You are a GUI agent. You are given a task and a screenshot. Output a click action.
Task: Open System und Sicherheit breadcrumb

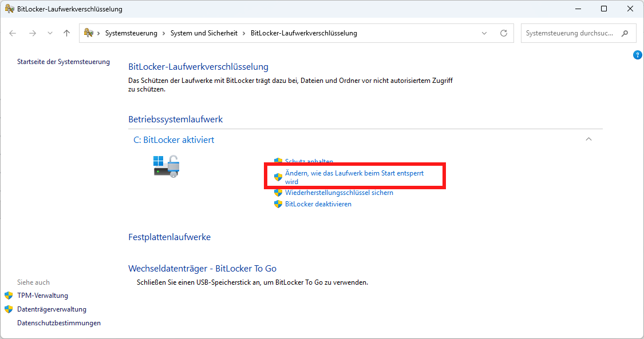pos(204,33)
